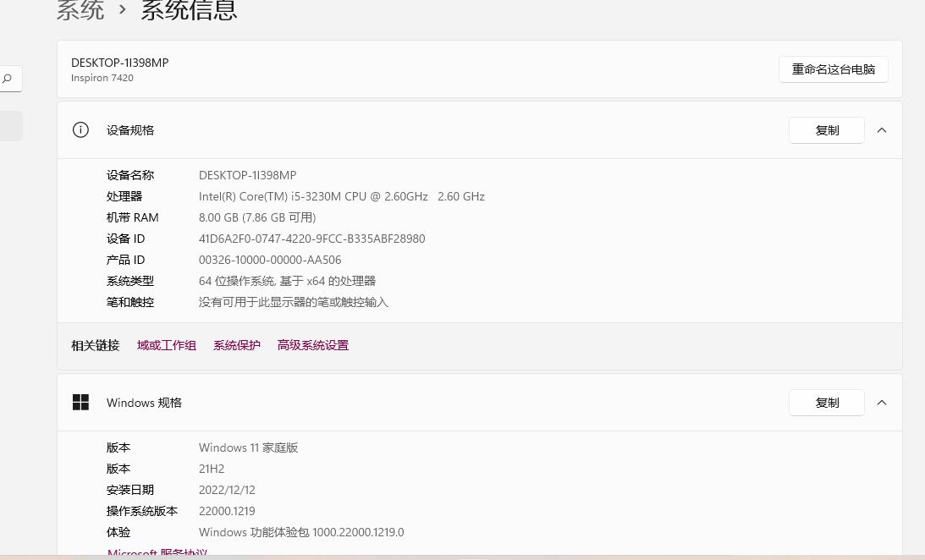This screenshot has width=925, height=560.
Task: Click the 21H2 version value
Action: pos(212,469)
